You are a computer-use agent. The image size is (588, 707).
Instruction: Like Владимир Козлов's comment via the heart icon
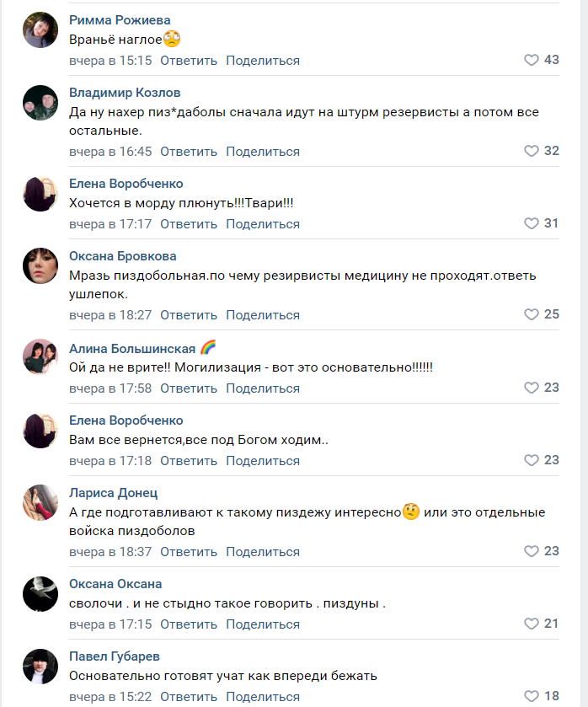[532, 152]
